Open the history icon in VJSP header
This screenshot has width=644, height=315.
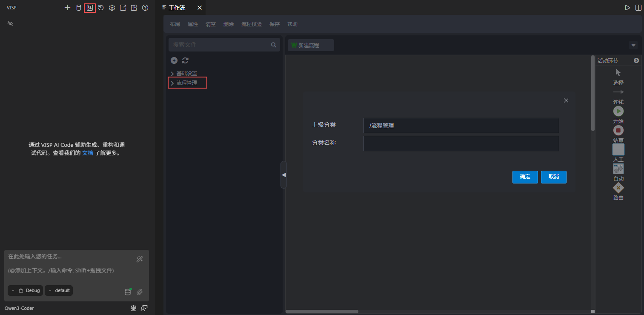[x=101, y=8]
